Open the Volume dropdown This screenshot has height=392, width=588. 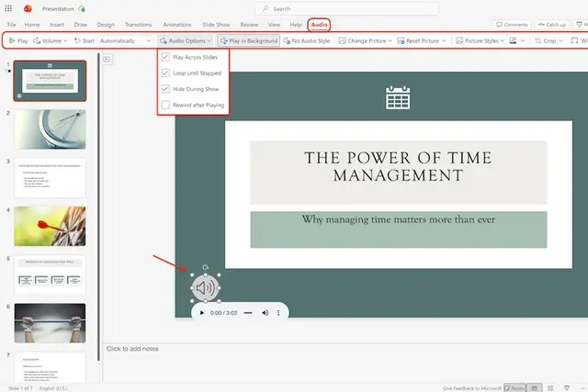pyautogui.click(x=51, y=40)
